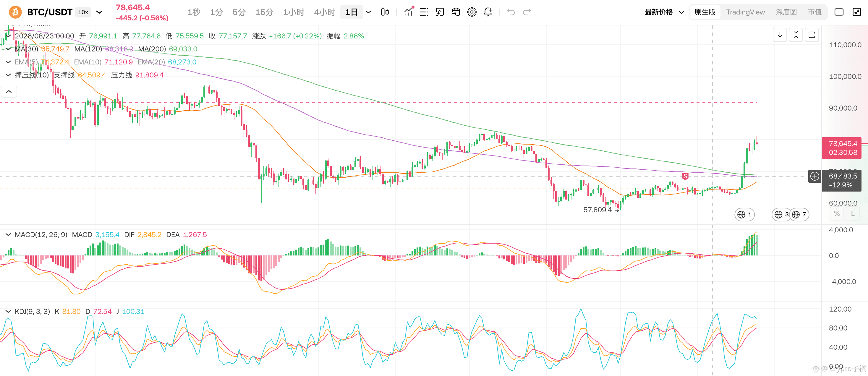Open the BTC/USDT pair dropdown arrow

pos(99,12)
